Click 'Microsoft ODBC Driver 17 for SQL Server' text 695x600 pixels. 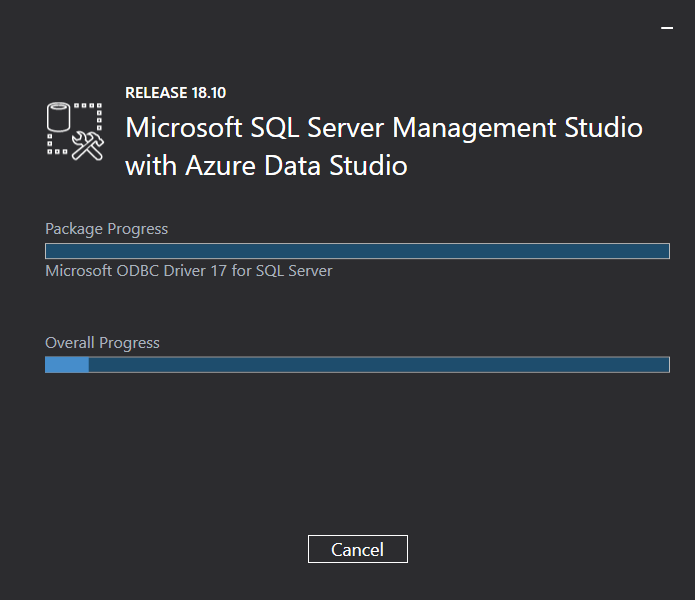[x=189, y=271]
